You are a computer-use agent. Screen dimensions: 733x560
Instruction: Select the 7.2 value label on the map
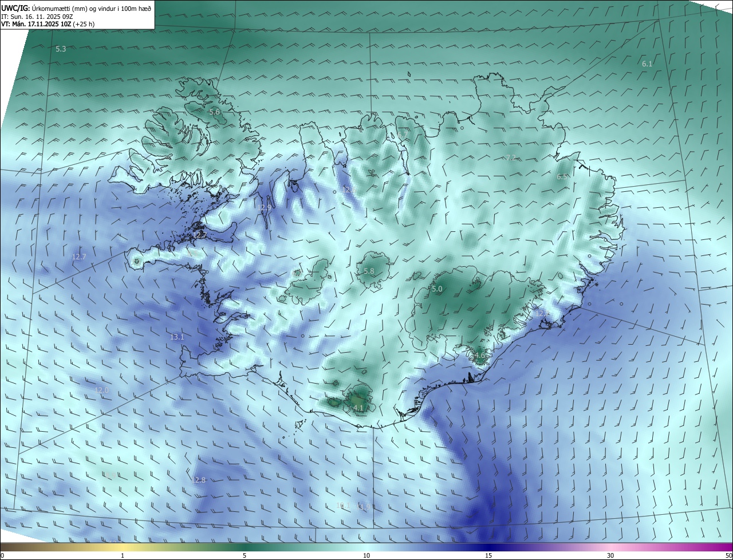tap(511, 157)
